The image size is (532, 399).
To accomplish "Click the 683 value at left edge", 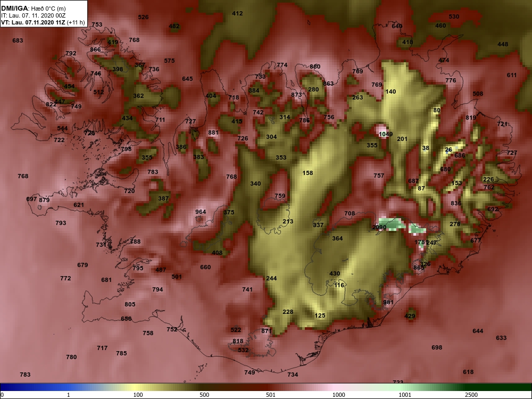I will tap(18, 40).
